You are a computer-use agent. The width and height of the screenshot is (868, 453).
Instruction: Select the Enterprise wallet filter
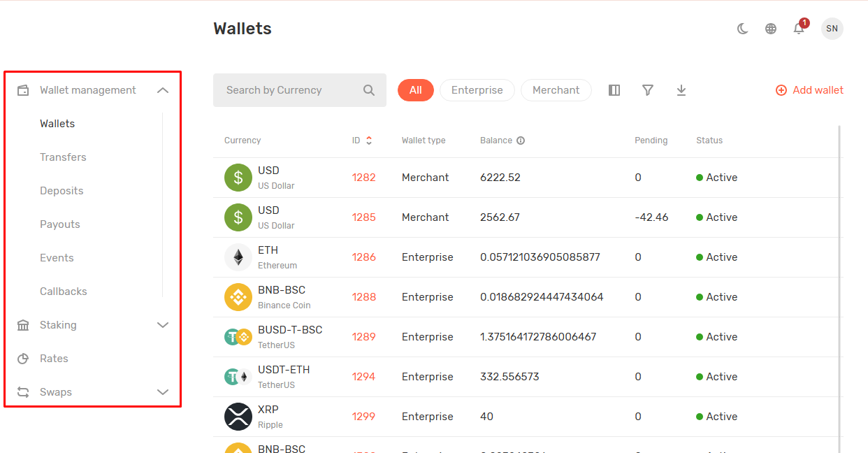click(477, 90)
